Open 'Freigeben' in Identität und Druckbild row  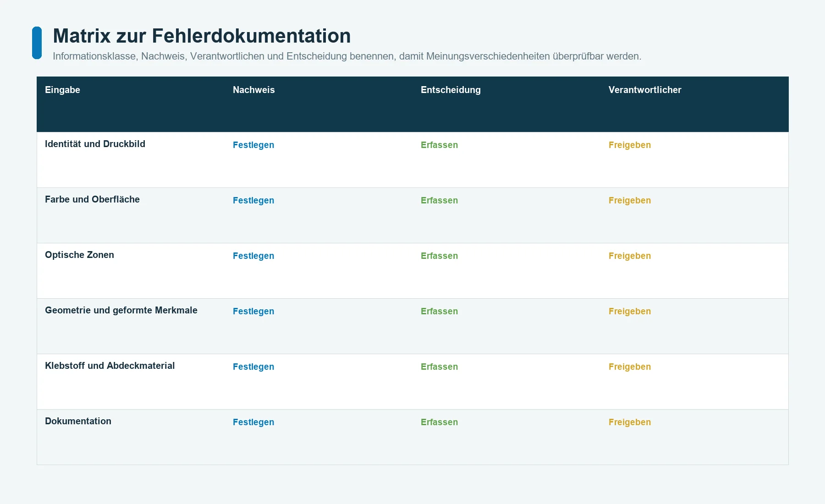coord(630,145)
